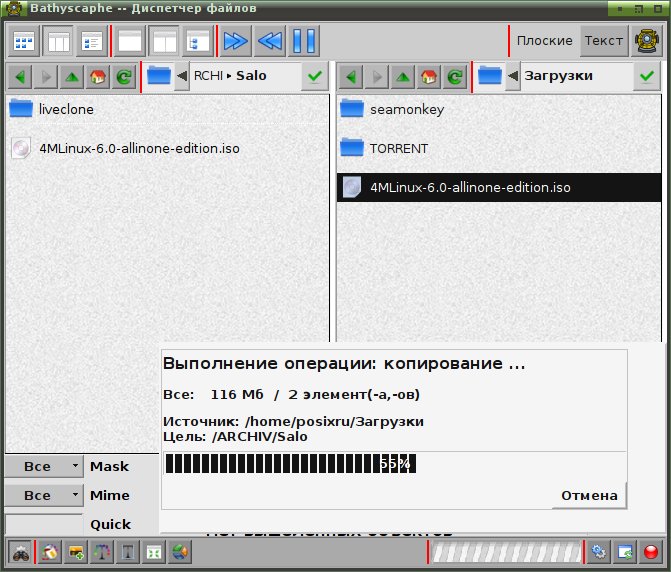This screenshot has height=572, width=671.
Task: Click the colorful paint bucket icon
Action: [50, 552]
